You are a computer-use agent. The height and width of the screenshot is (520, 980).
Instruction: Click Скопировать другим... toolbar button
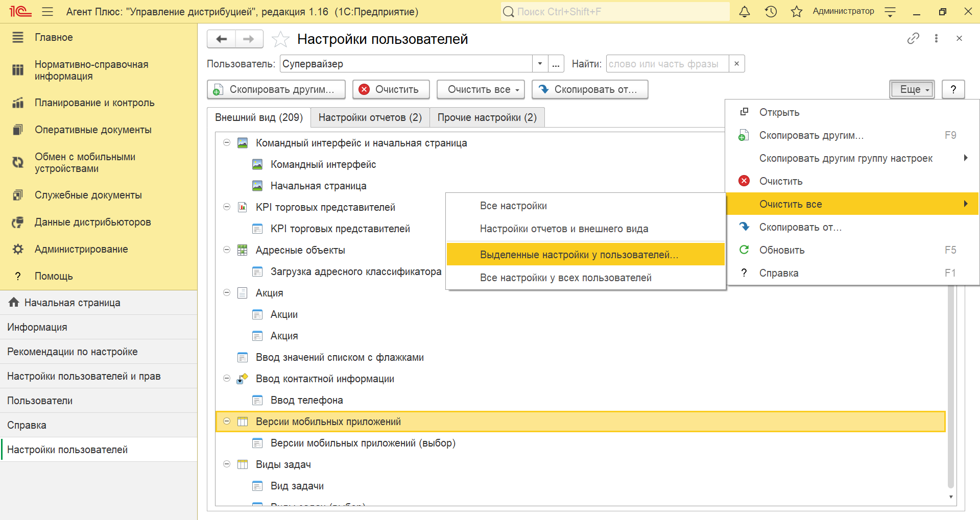pyautogui.click(x=276, y=89)
